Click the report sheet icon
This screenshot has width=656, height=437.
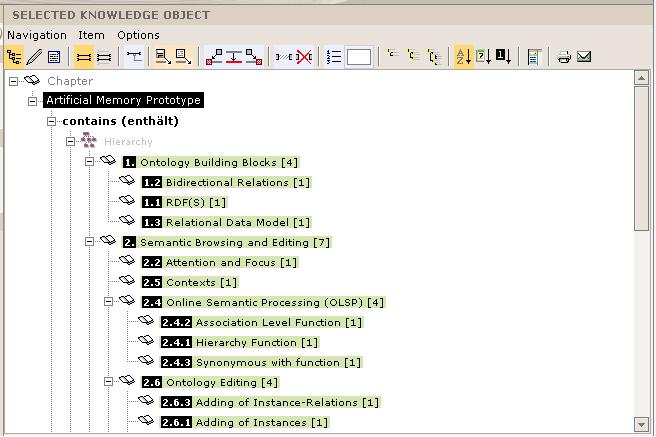[x=534, y=56]
